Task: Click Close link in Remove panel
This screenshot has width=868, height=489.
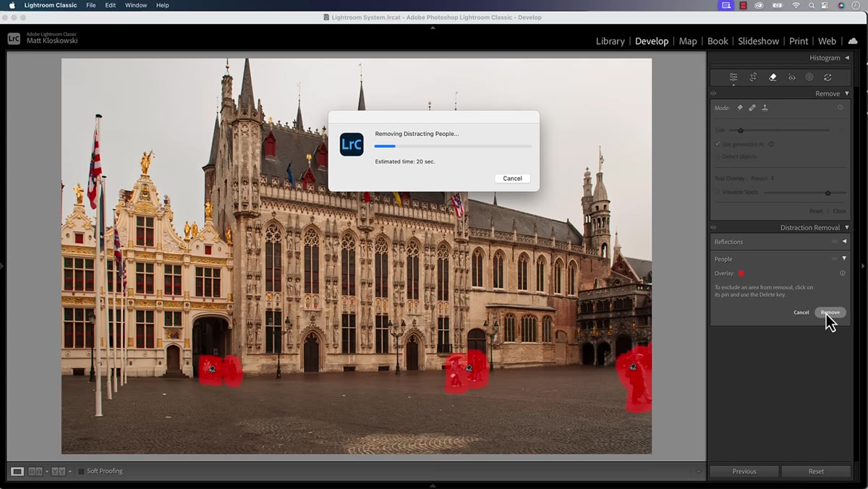Action: pos(839,211)
